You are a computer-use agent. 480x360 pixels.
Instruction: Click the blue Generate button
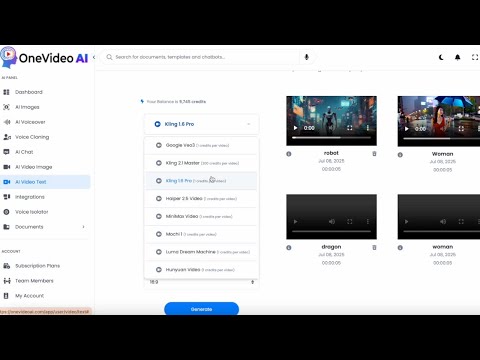click(x=201, y=309)
